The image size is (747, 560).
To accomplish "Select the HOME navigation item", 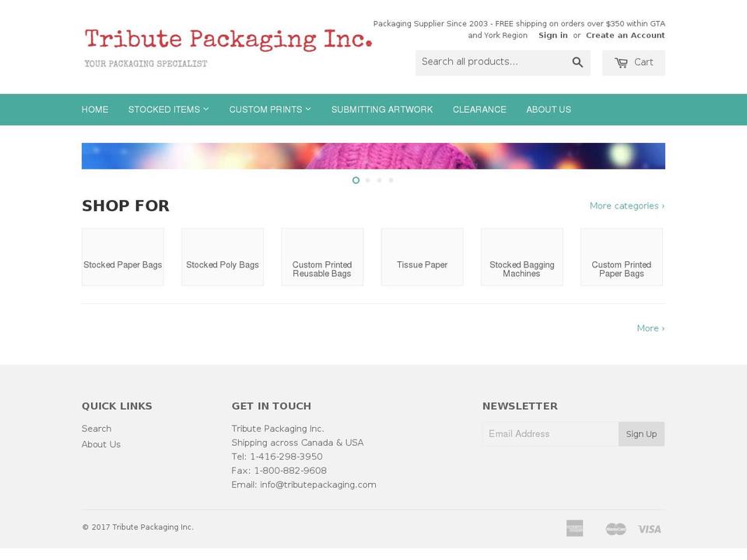I will [95, 109].
